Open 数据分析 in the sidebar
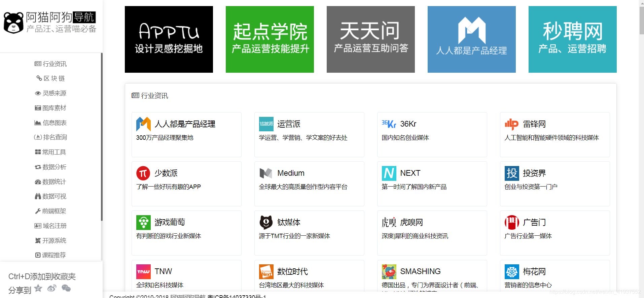Viewport: 644px width, 298px height. (50, 167)
